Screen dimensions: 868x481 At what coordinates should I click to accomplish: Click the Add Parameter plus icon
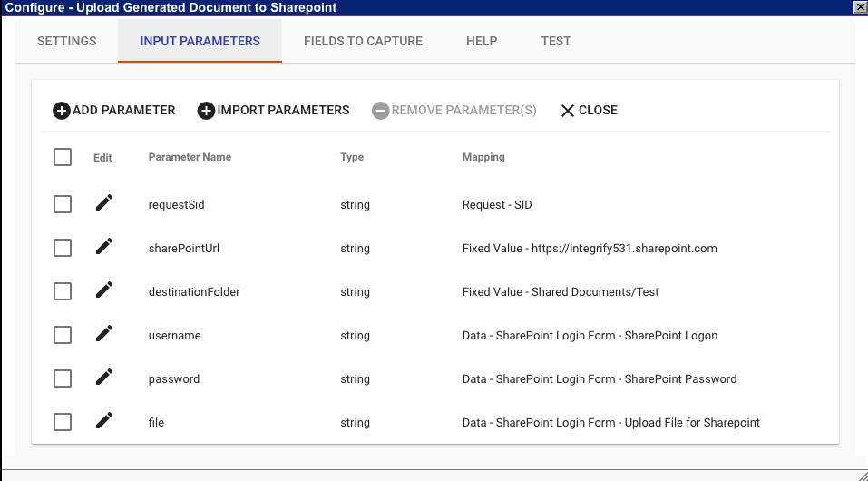62,111
